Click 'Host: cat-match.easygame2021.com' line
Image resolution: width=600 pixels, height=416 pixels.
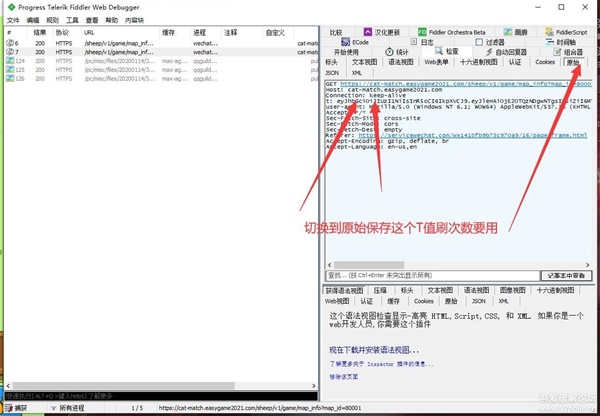pos(384,90)
